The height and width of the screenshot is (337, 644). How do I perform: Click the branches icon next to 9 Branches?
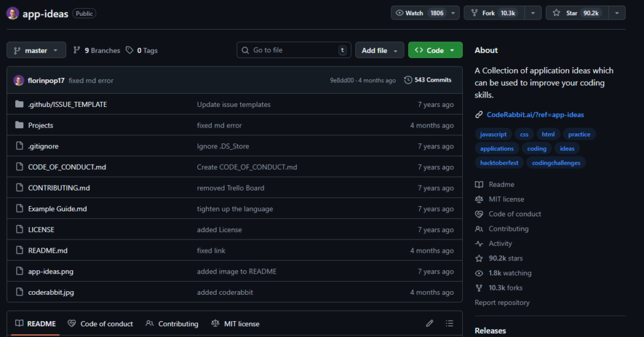(x=77, y=50)
